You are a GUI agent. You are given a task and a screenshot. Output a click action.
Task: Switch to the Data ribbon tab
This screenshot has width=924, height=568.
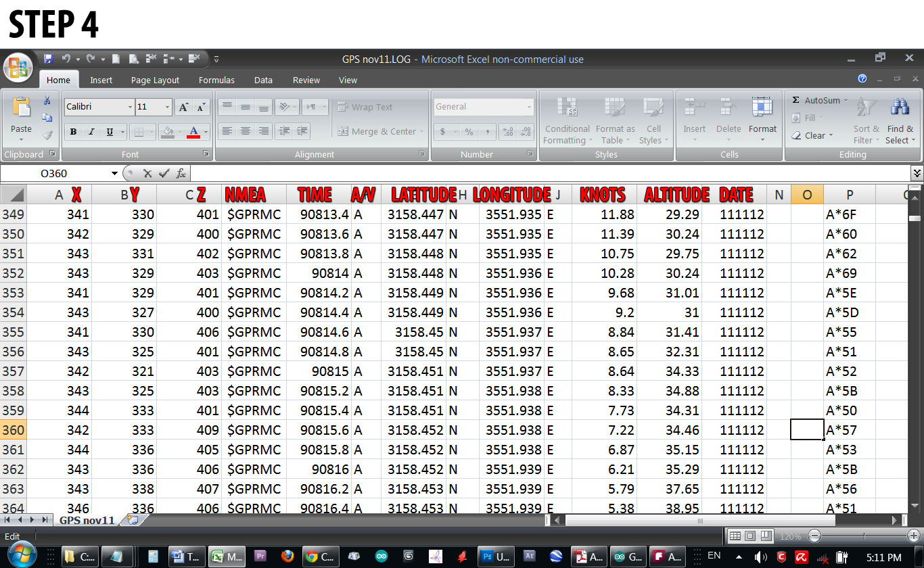(263, 80)
